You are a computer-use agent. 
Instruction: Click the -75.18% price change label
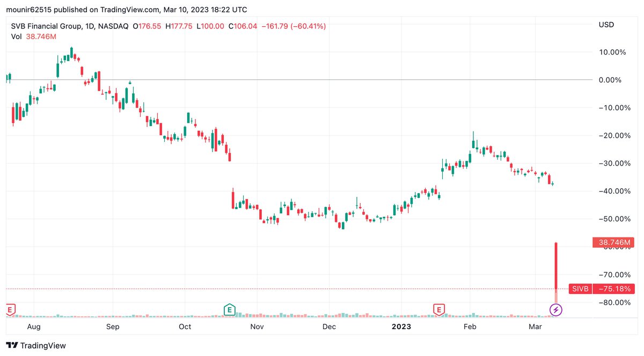tap(613, 289)
